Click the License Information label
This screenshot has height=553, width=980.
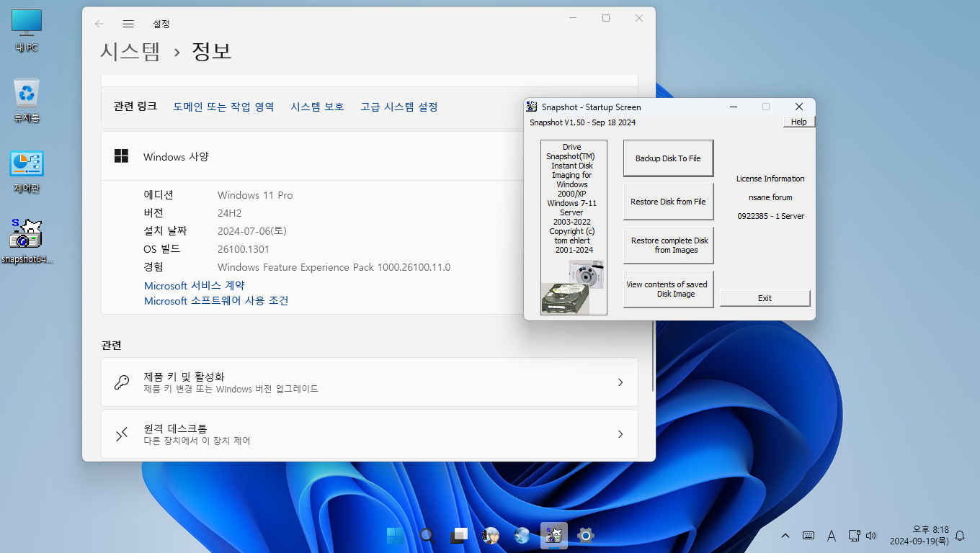tap(770, 179)
